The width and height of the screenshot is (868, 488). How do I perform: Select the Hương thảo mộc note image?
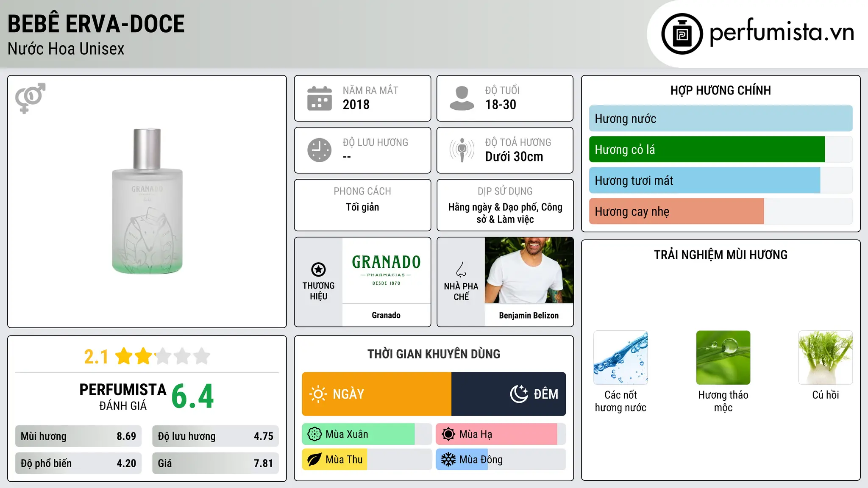pos(723,358)
